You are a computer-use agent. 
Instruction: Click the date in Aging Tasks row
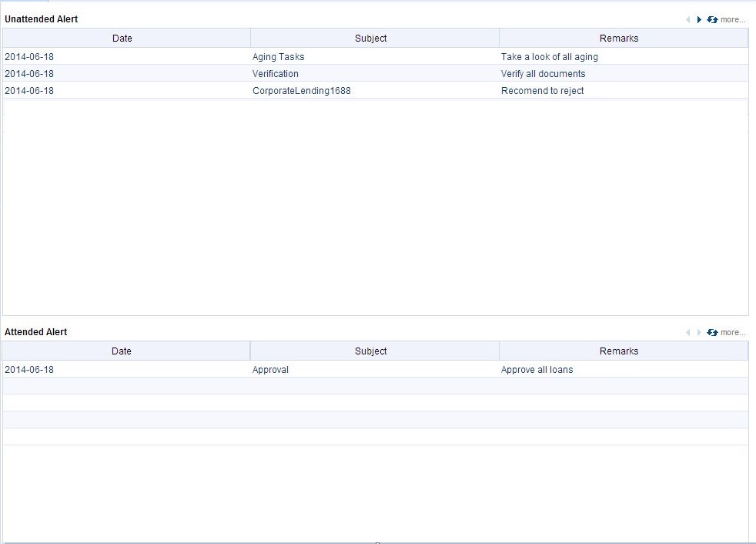tap(29, 57)
